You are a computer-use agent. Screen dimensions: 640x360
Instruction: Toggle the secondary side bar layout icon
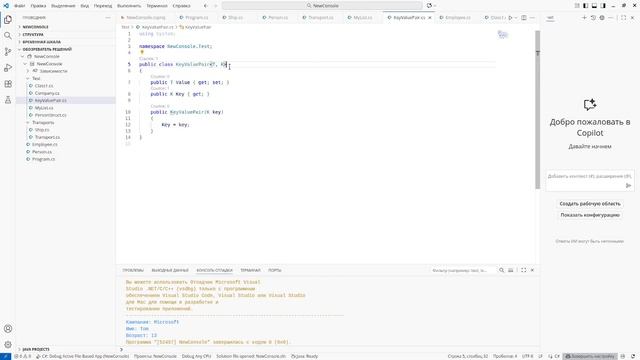[x=603, y=6]
